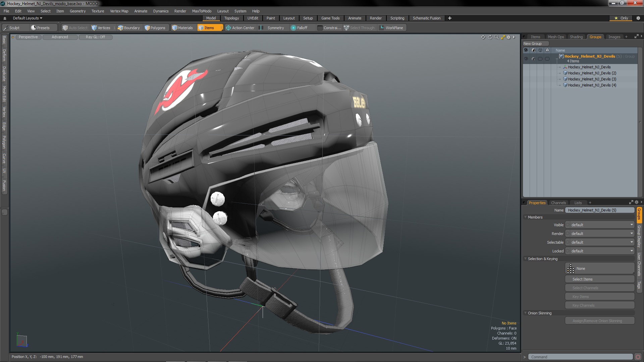644x362 pixels.
Task: Toggle Select Through mode
Action: (359, 28)
